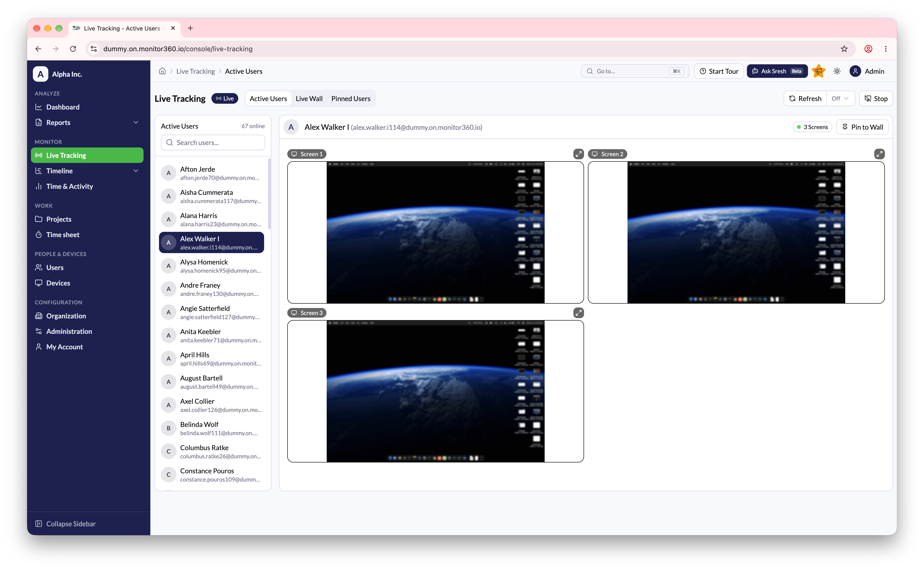Open My Account in the sidebar

(x=87, y=347)
